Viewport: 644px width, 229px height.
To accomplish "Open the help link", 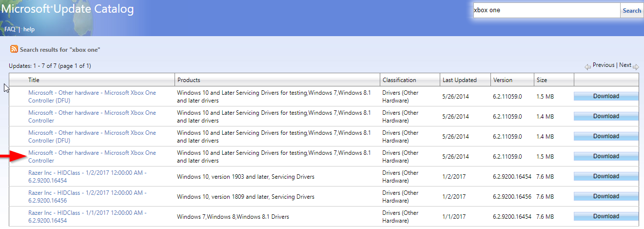I will pyautogui.click(x=29, y=29).
